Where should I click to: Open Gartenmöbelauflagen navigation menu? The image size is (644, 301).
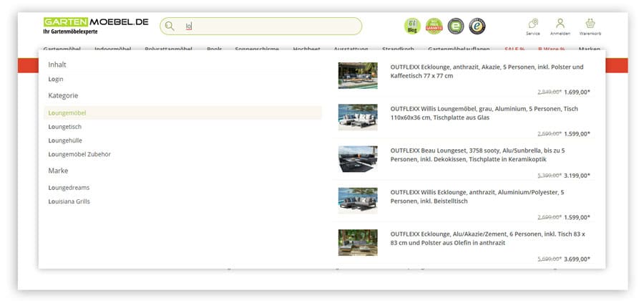459,49
